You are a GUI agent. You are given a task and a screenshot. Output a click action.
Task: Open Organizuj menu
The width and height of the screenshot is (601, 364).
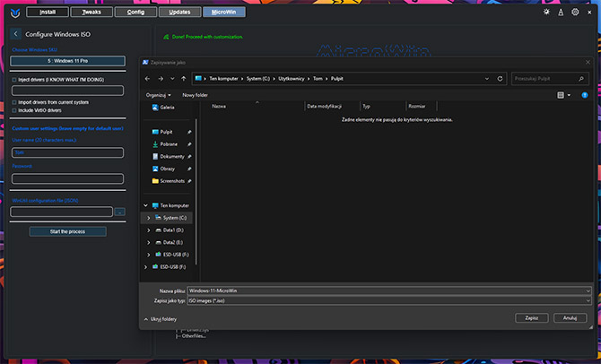pyautogui.click(x=158, y=95)
